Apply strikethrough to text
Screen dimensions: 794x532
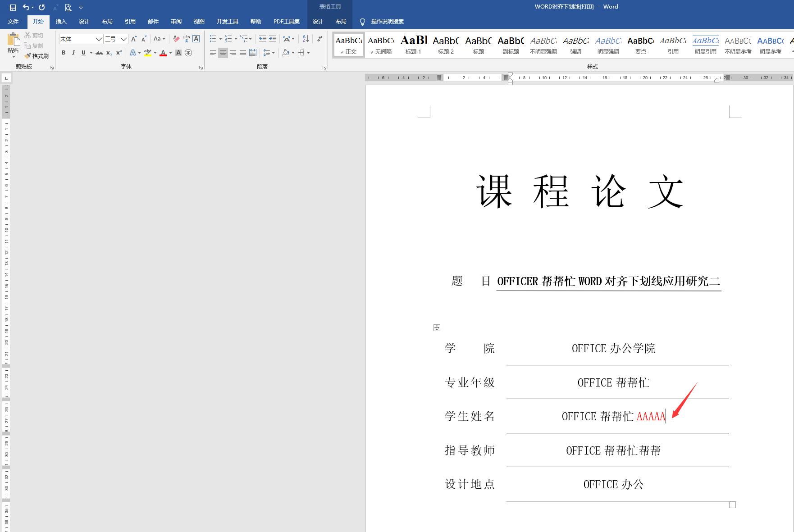99,53
